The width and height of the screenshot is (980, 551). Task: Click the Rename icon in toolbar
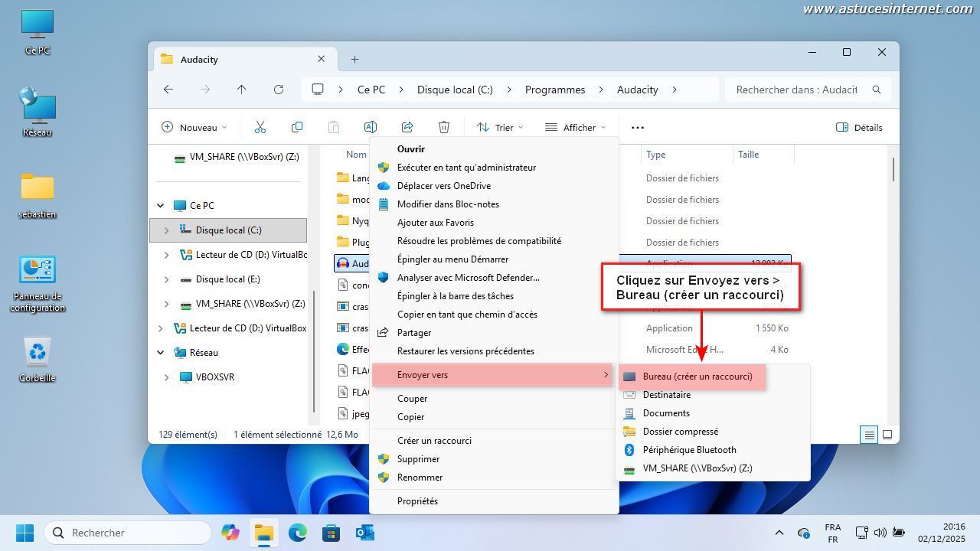370,127
